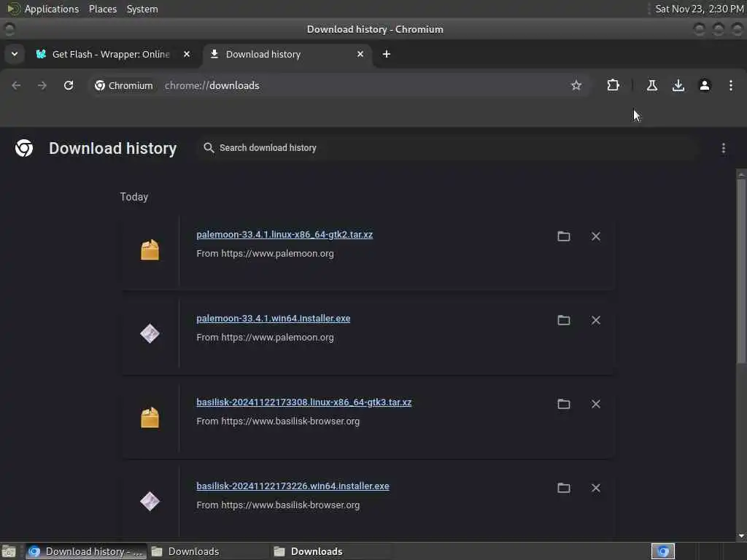
Task: Open palemoon-33.4.1.win64.installer.exe link
Action: click(273, 318)
